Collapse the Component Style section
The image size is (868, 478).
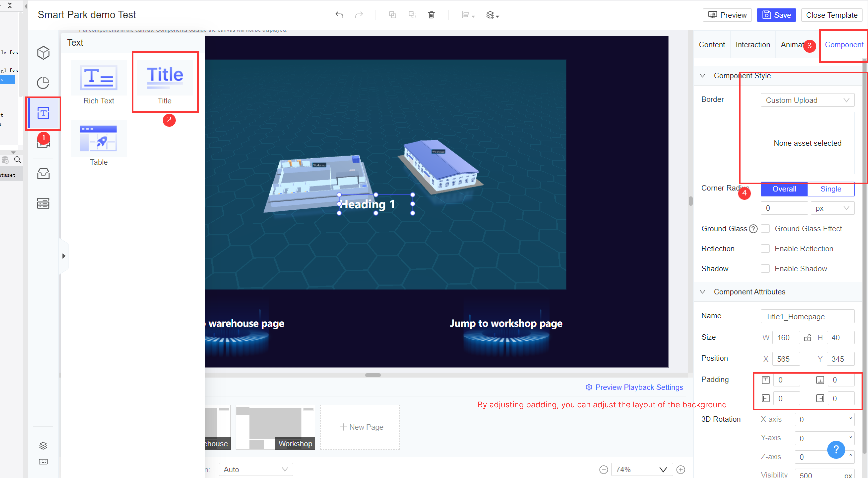(x=703, y=75)
